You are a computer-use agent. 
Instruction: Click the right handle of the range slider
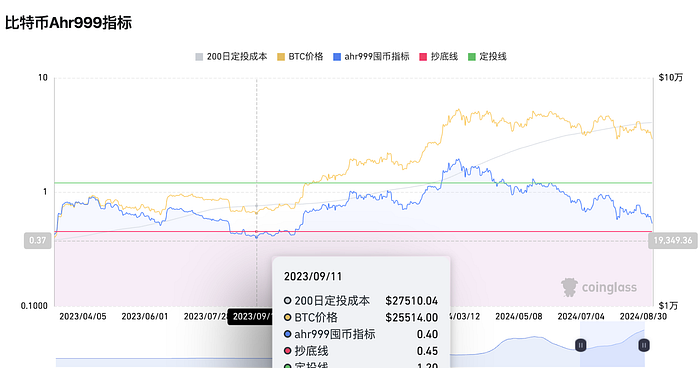point(644,345)
